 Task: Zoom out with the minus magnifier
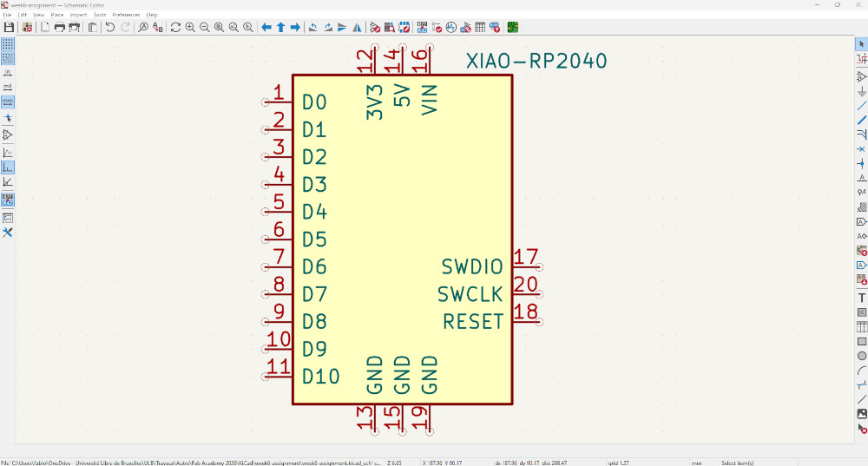205,27
